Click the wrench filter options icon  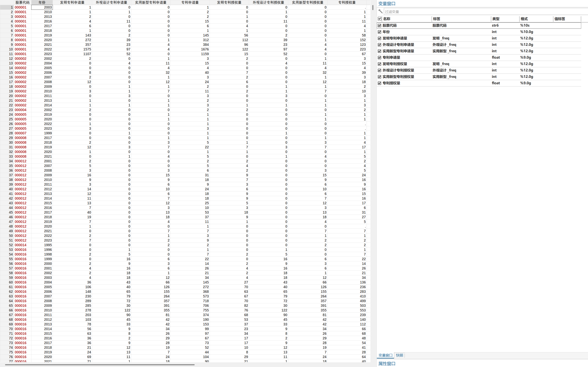point(380,11)
